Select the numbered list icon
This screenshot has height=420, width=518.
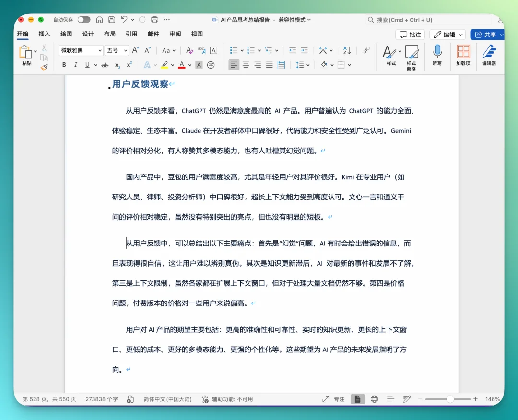251,50
